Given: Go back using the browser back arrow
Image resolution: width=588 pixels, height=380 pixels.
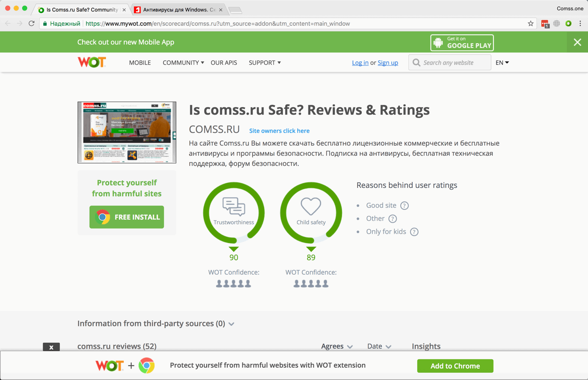Looking at the screenshot, I should click(x=8, y=24).
